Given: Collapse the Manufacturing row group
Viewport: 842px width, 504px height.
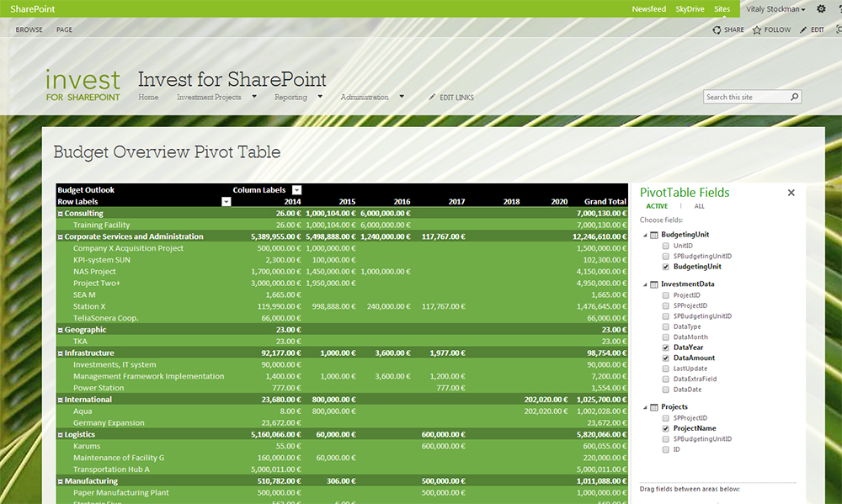Looking at the screenshot, I should click(x=60, y=481).
